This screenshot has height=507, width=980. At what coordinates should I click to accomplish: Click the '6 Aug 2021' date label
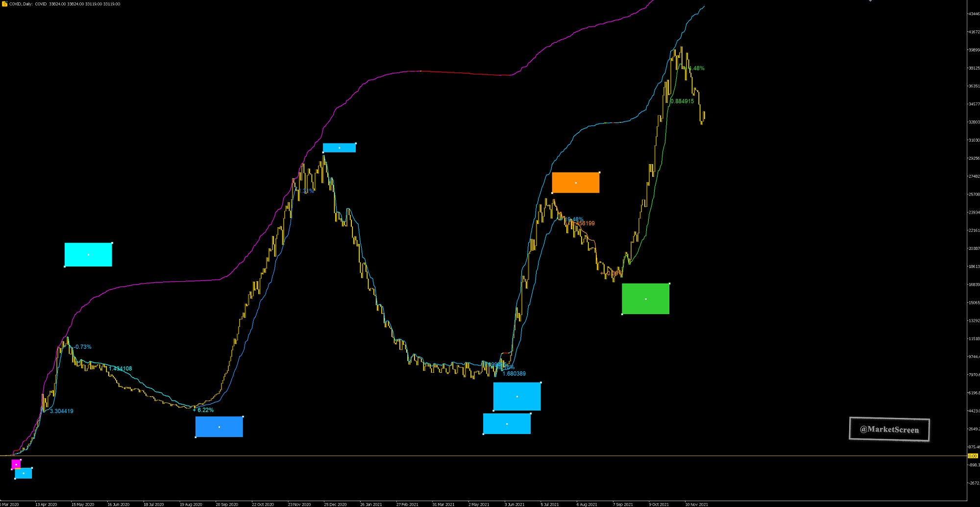(587, 505)
